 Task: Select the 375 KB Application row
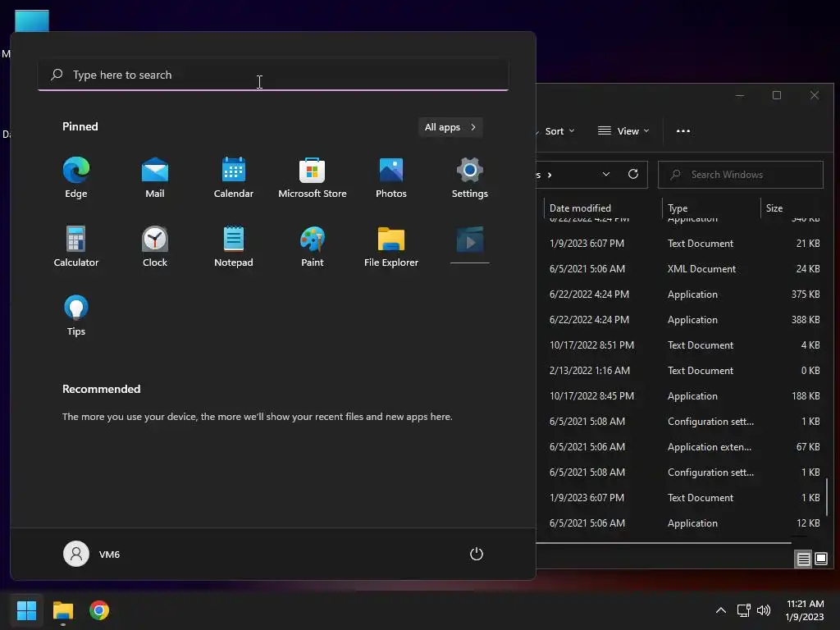(x=680, y=294)
